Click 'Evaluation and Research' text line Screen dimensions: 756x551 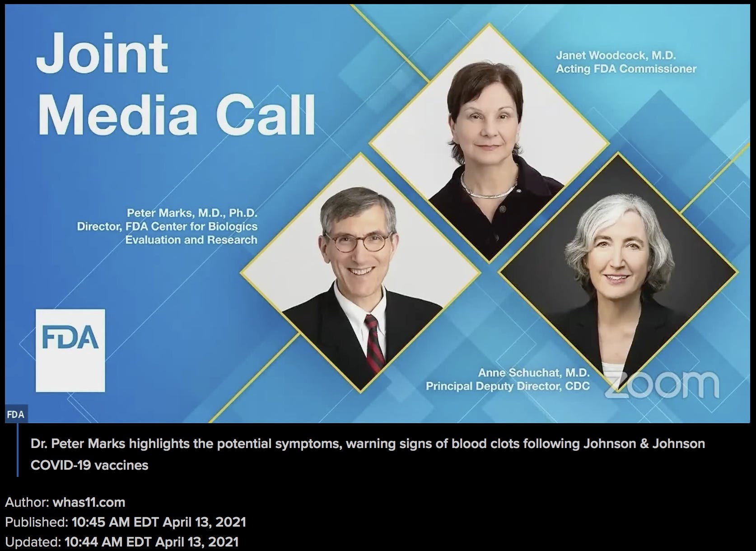click(x=191, y=239)
